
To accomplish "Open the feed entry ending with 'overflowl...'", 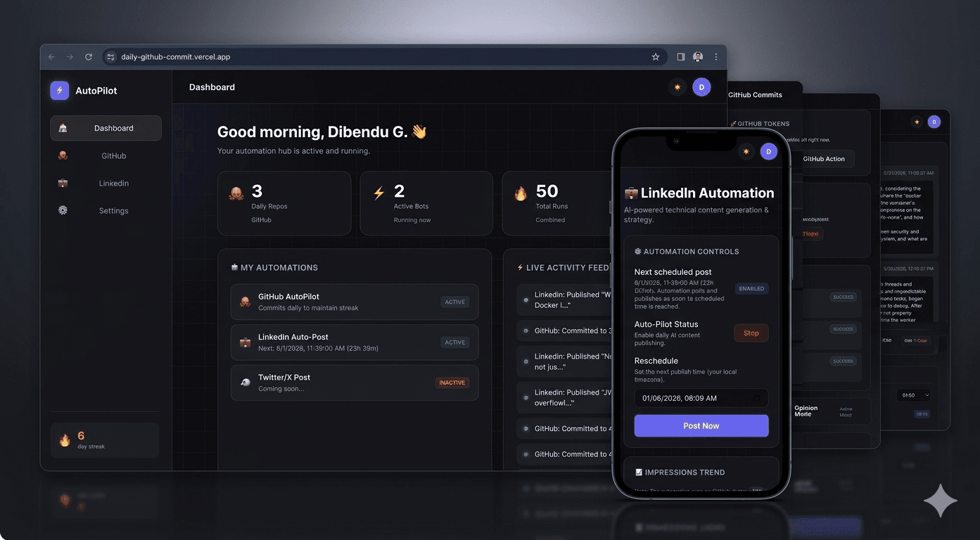I will pyautogui.click(x=564, y=397).
